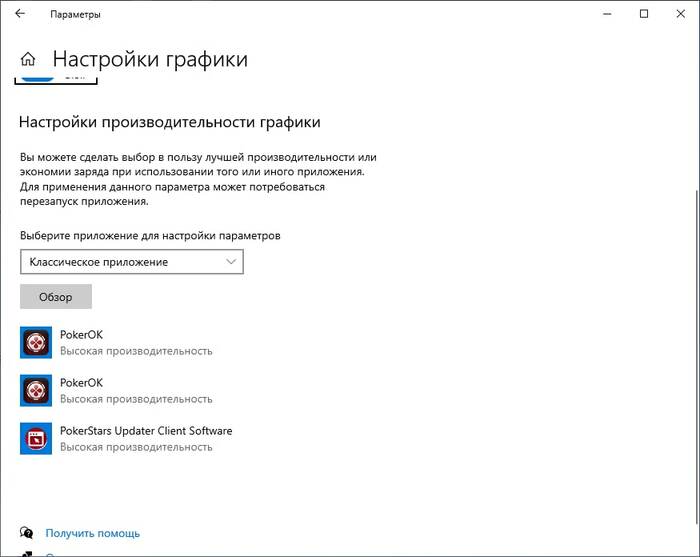Image resolution: width=700 pixels, height=557 pixels.
Task: Click "Высокая производительность" under PokerStars Updater
Action: tap(136, 447)
